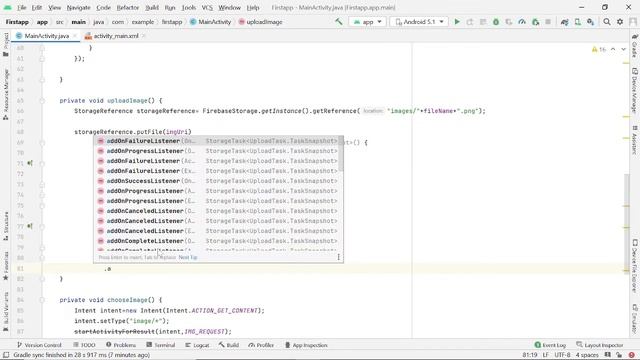Change the LF line separator setting
Image resolution: width=640 pixels, height=360 pixels.
pyautogui.click(x=545, y=355)
